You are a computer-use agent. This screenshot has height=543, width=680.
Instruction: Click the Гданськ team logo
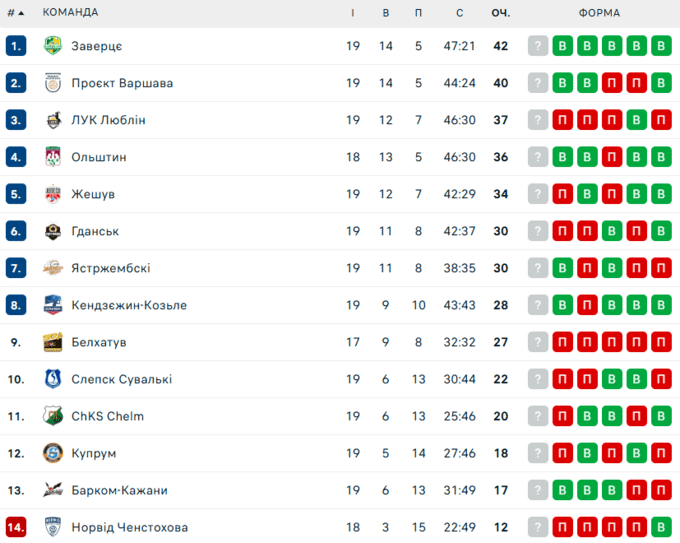(53, 231)
